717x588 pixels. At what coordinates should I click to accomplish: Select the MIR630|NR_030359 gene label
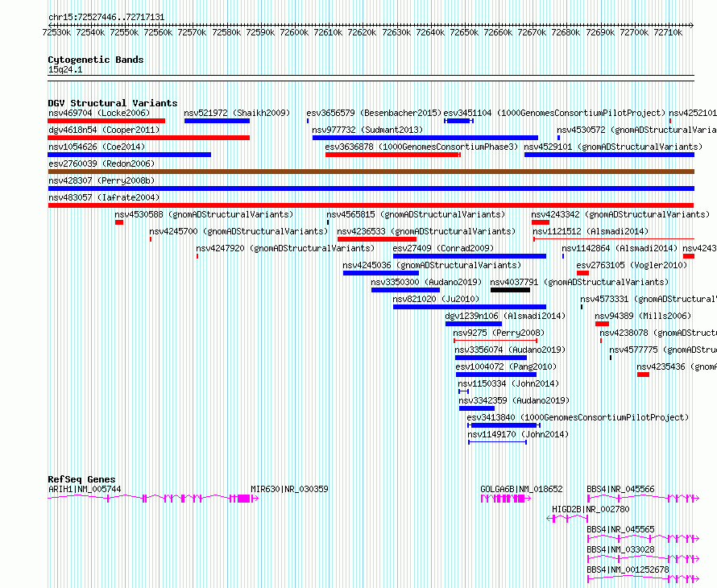click(289, 489)
